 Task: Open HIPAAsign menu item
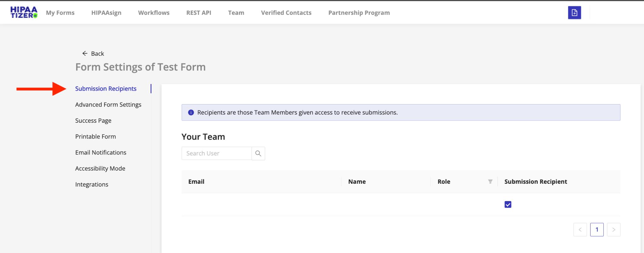click(106, 13)
